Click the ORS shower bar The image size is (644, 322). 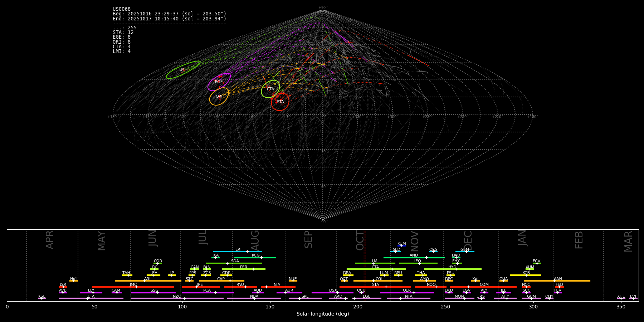pos(433,252)
